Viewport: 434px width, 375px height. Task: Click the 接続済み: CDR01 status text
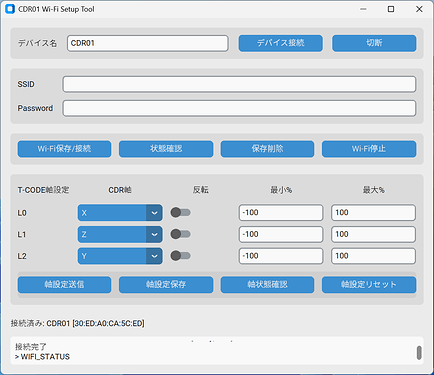(x=77, y=323)
